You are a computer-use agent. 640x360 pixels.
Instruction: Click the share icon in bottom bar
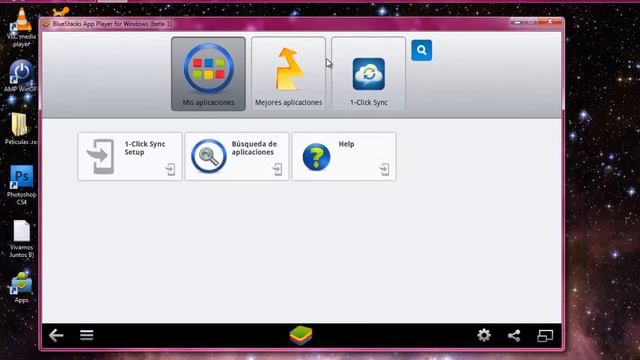pos(514,336)
